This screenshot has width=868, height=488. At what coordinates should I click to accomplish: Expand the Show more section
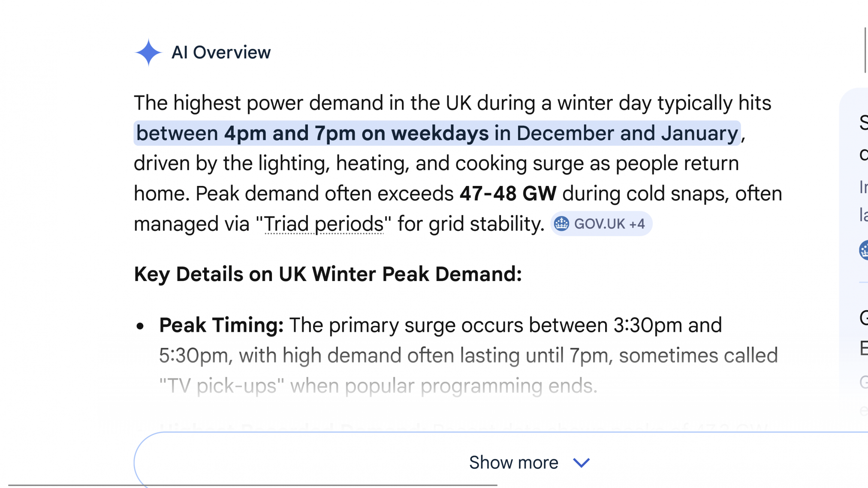[x=514, y=462]
